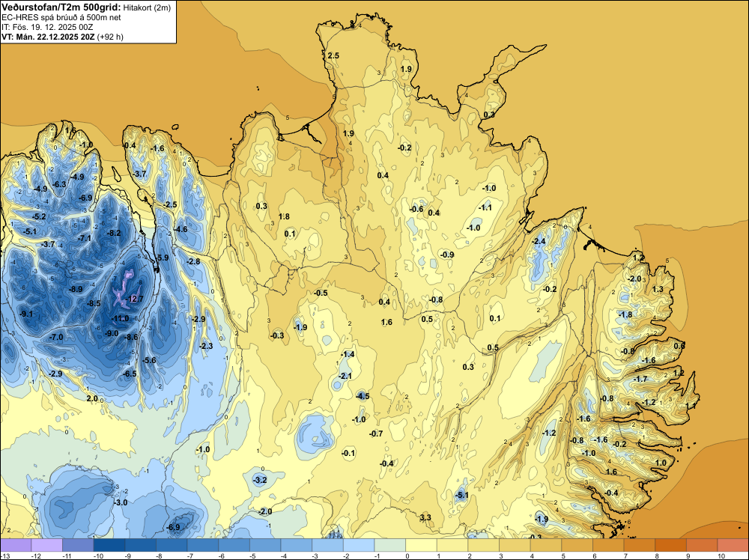Click the -3.0 temperature value
The width and height of the screenshot is (749, 560).
tap(121, 502)
